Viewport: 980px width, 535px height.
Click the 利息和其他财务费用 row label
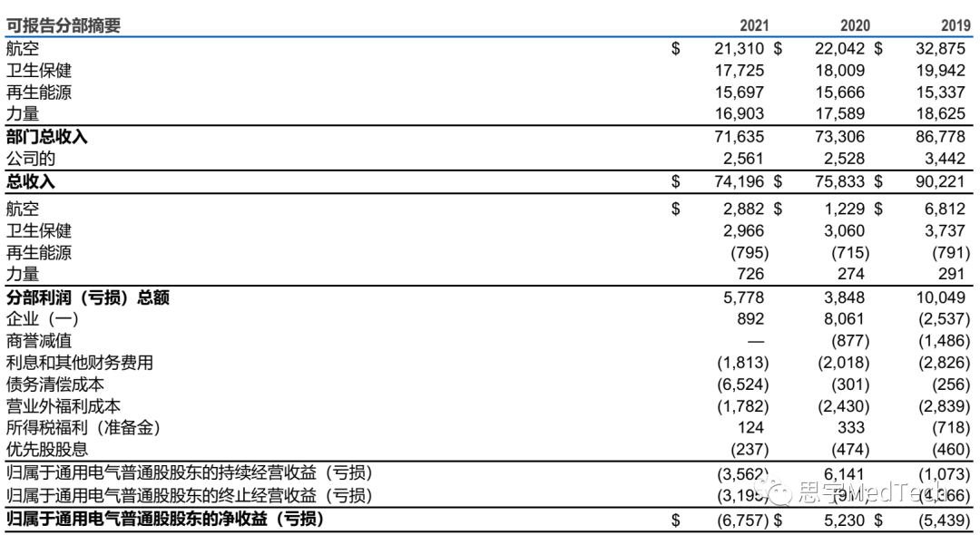pyautogui.click(x=80, y=363)
